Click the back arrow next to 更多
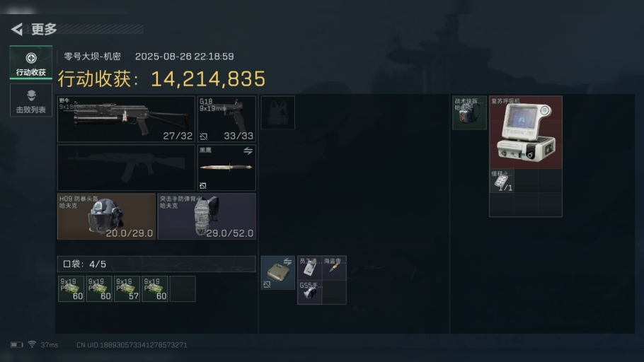This screenshot has height=362, width=644. pyautogui.click(x=17, y=29)
